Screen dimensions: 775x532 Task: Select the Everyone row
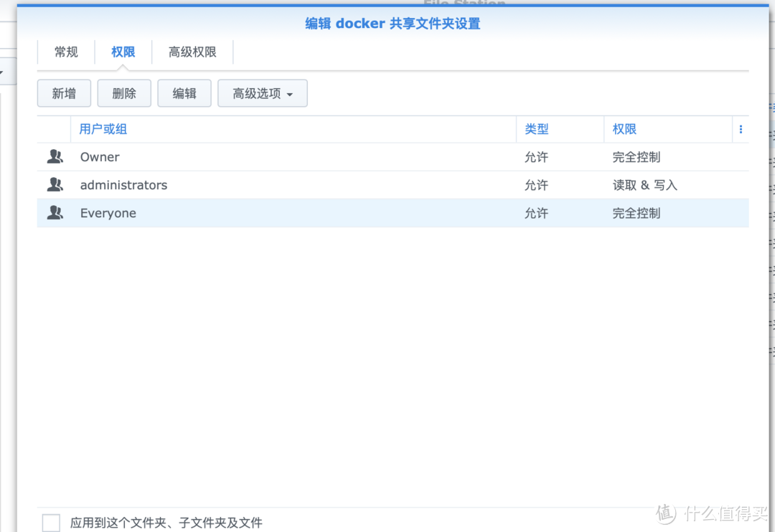pyautogui.click(x=287, y=212)
